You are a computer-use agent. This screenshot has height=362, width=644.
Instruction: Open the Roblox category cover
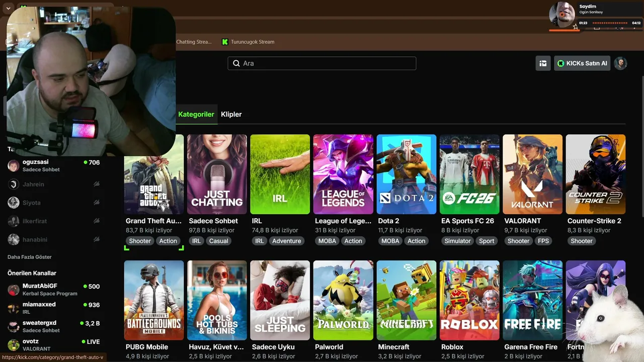pyautogui.click(x=469, y=300)
